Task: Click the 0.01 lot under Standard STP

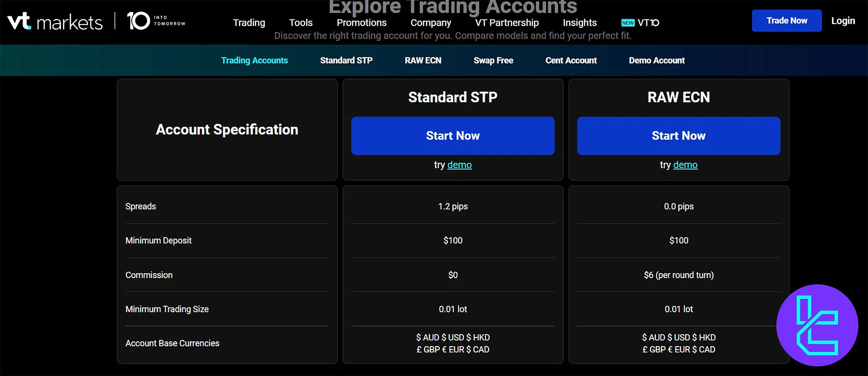Action: pos(453,309)
